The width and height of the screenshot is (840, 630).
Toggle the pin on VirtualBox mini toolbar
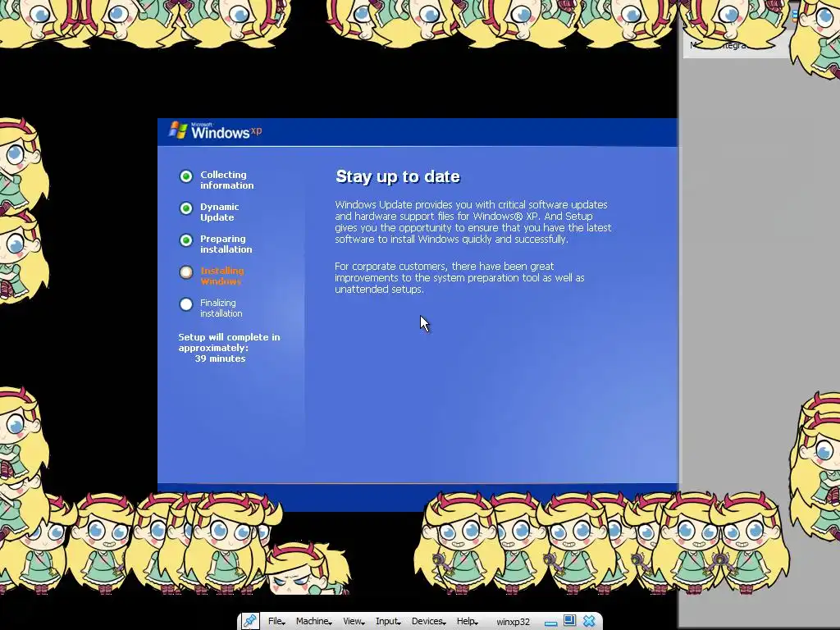tap(249, 621)
